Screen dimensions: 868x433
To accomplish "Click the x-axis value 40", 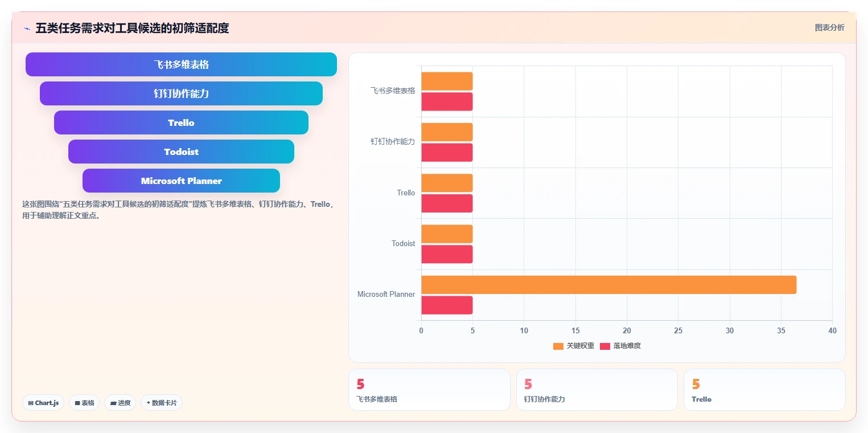I will [x=832, y=330].
